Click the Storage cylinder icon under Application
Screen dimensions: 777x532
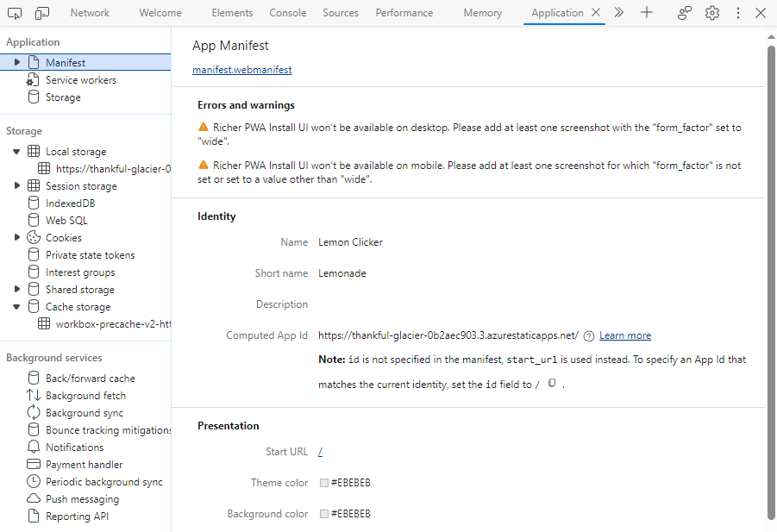33,97
